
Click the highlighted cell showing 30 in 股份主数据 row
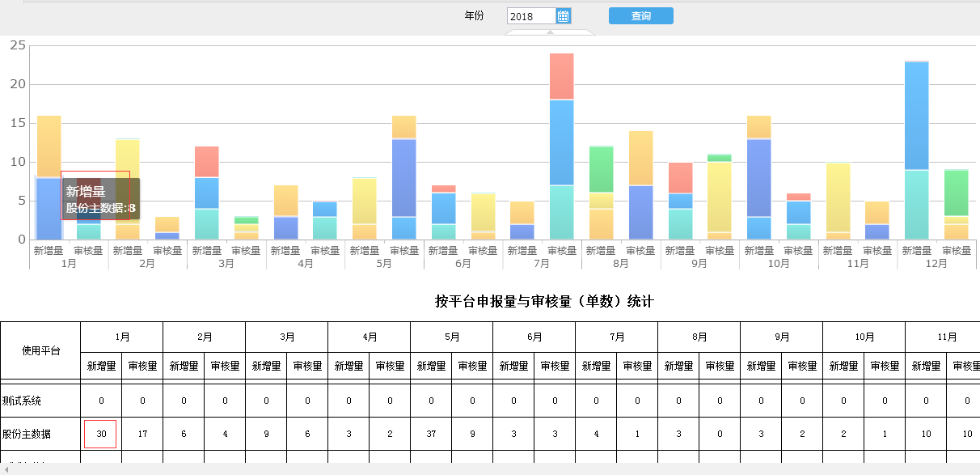(x=100, y=434)
